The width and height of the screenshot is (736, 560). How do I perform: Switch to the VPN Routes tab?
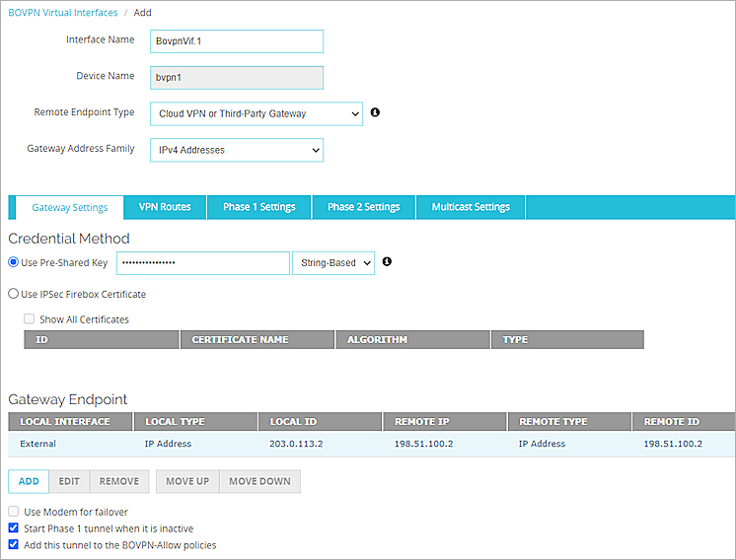[165, 207]
